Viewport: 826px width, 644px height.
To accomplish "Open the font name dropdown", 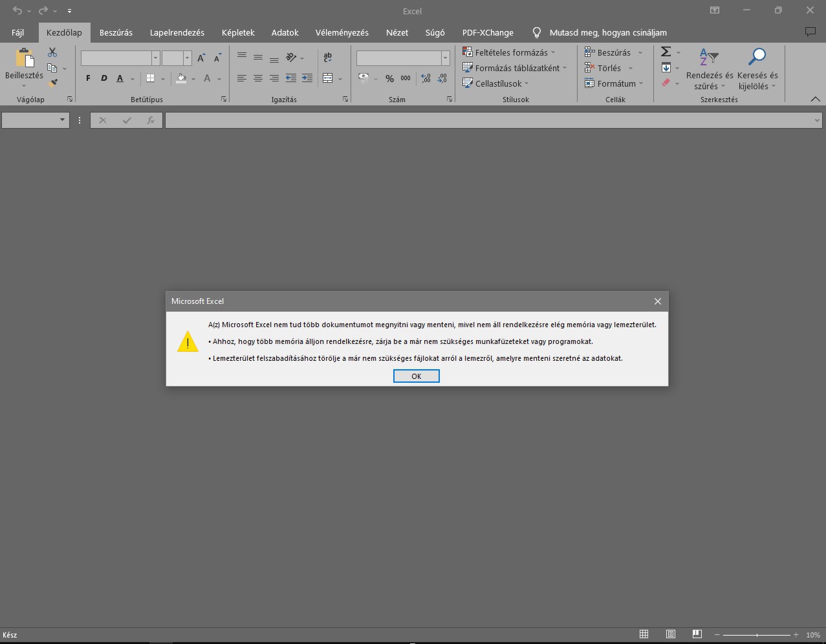I will pos(155,58).
